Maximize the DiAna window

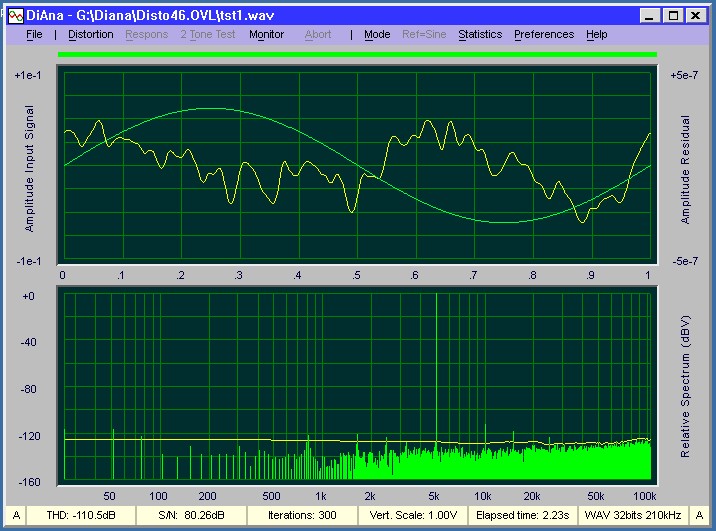[673, 16]
